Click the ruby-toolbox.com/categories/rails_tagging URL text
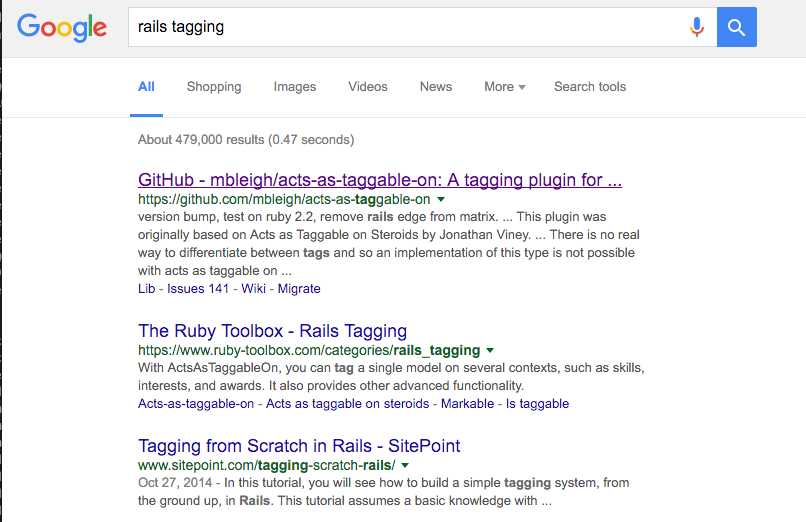The width and height of the screenshot is (806, 522). click(309, 350)
